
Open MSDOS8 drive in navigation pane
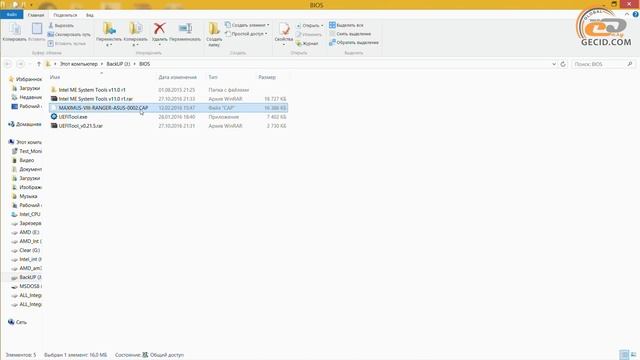pos(27,286)
